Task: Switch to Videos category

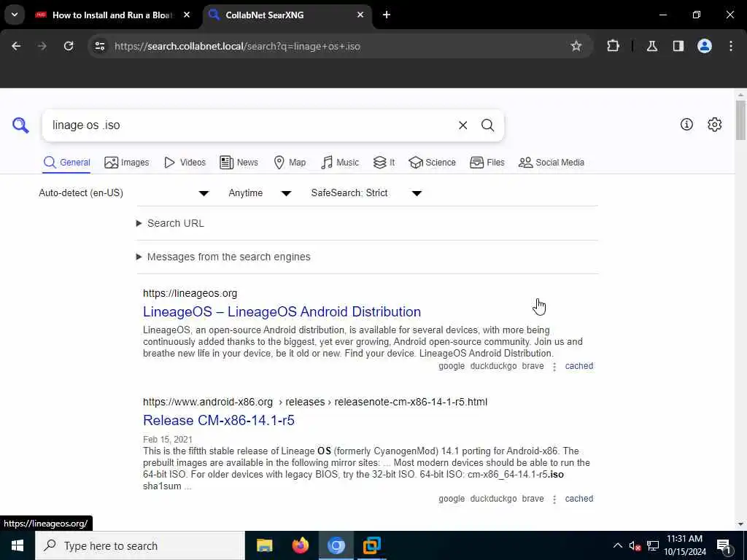Action: tap(185, 163)
